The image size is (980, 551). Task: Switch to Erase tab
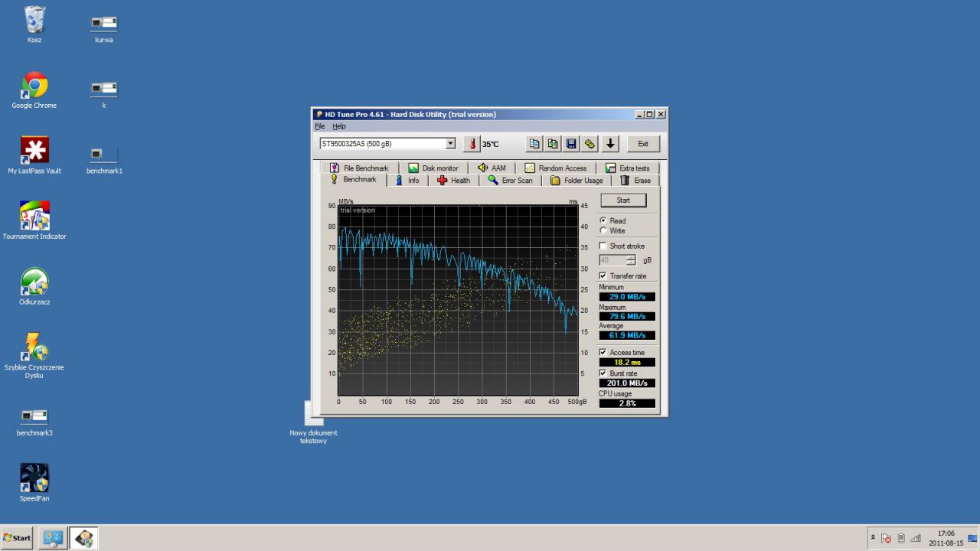(x=635, y=181)
